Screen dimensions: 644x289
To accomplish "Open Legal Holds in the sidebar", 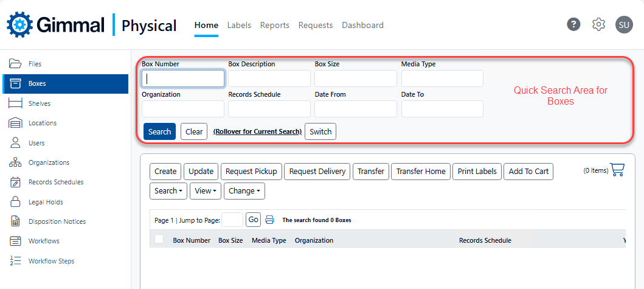I will [46, 202].
